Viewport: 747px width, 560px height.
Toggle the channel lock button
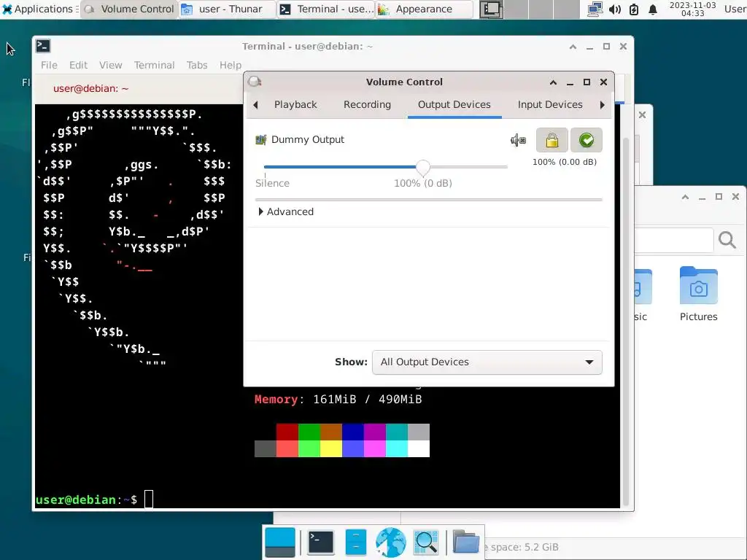tap(551, 140)
